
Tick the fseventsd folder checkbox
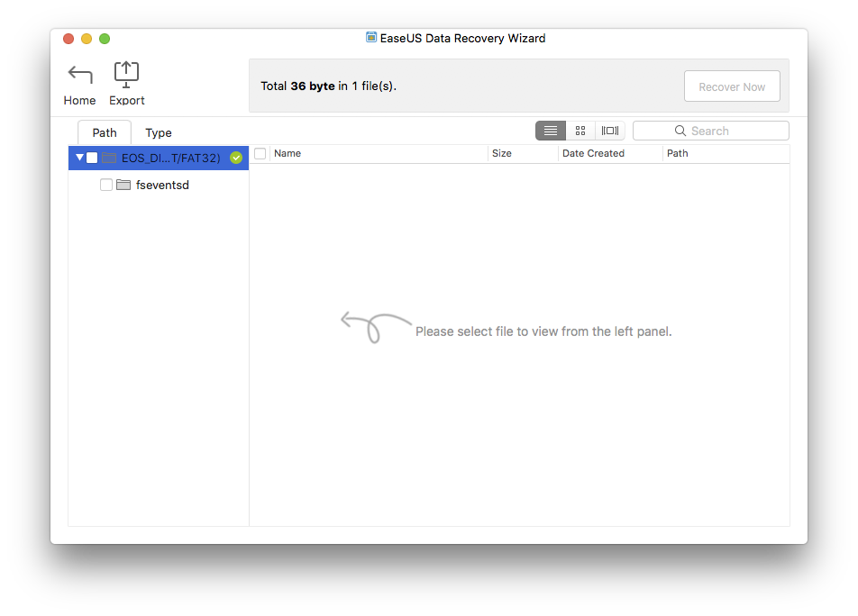[x=106, y=185]
